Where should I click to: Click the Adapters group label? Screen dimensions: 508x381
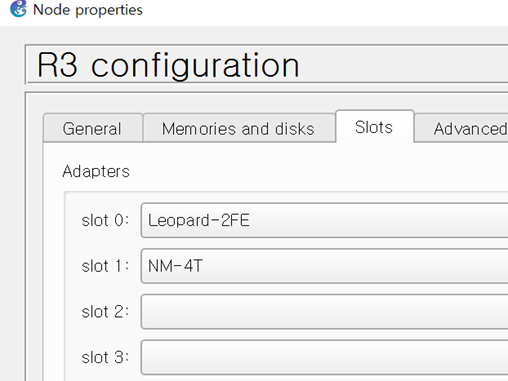(96, 172)
